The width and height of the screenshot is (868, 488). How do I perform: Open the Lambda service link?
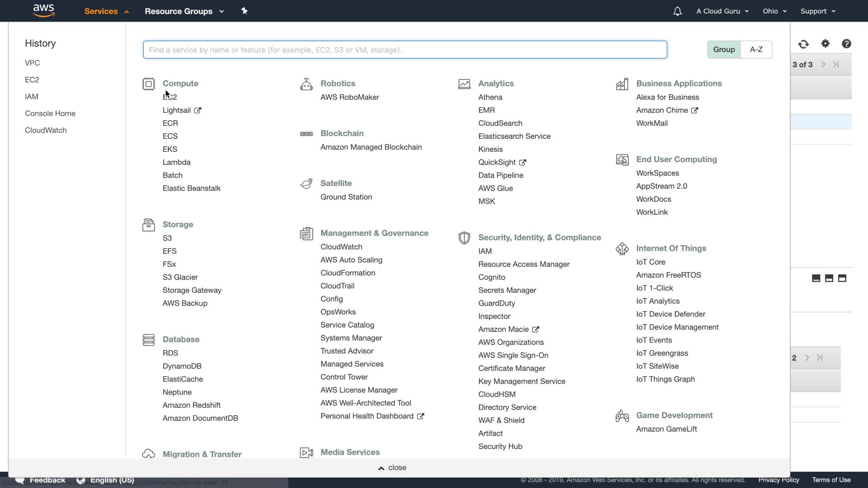(176, 162)
